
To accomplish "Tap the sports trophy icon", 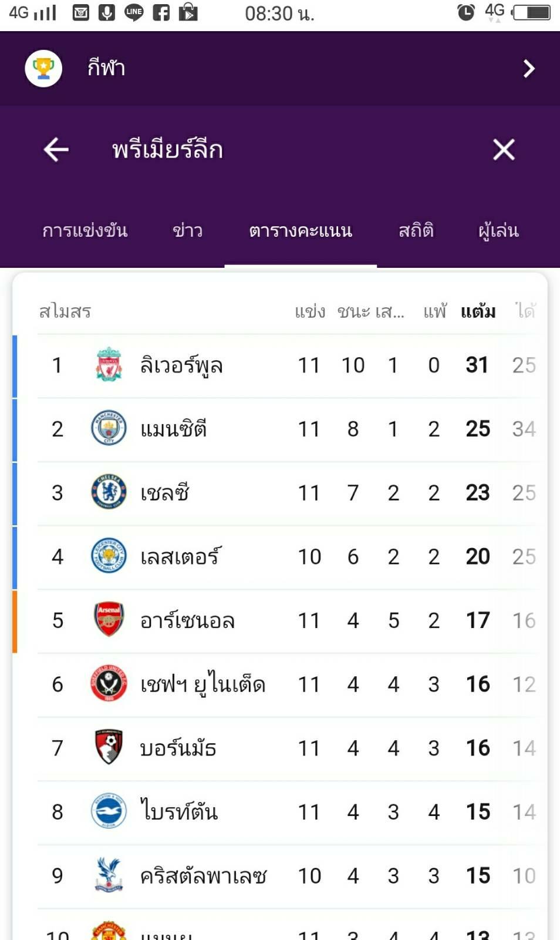I will 43,68.
